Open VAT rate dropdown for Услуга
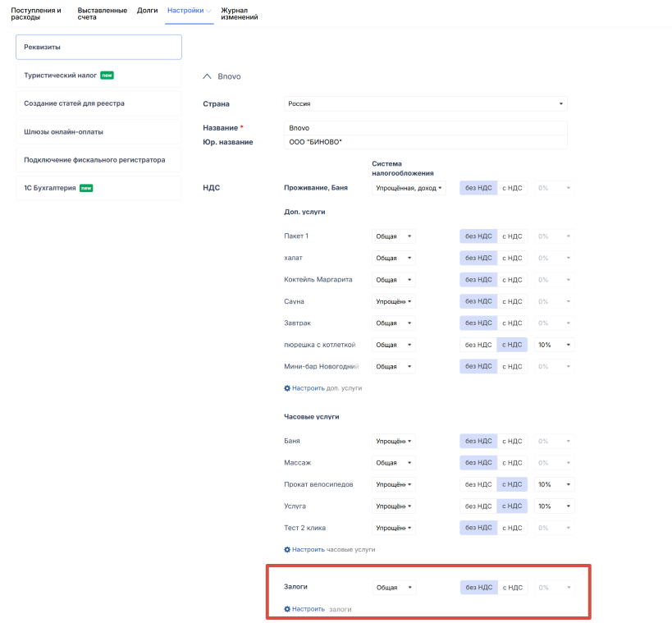672x623 pixels. [x=555, y=506]
